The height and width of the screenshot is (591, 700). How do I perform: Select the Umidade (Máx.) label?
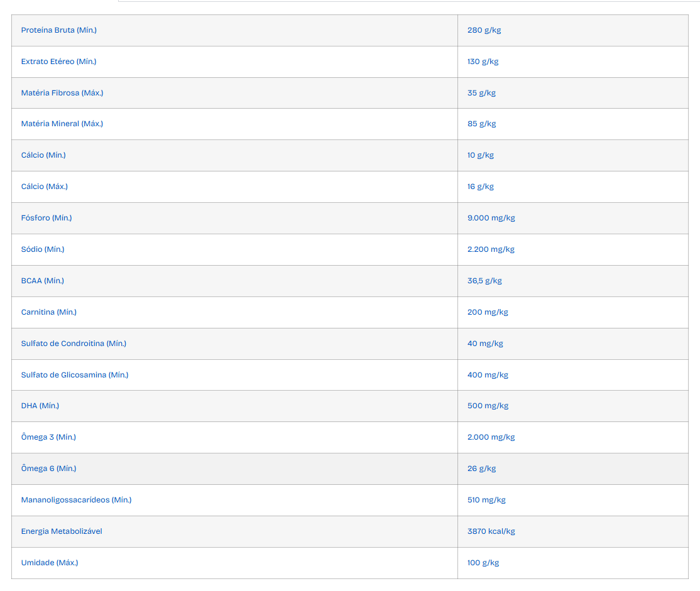coord(50,563)
